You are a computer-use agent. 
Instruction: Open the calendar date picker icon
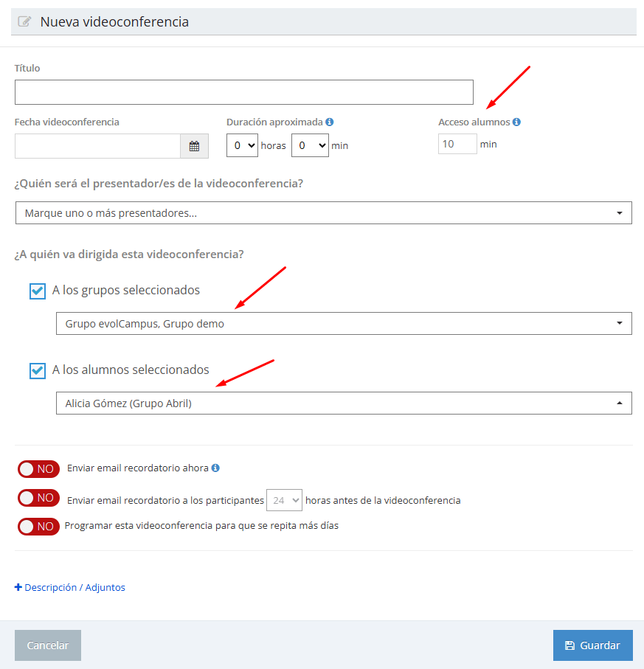(x=194, y=146)
